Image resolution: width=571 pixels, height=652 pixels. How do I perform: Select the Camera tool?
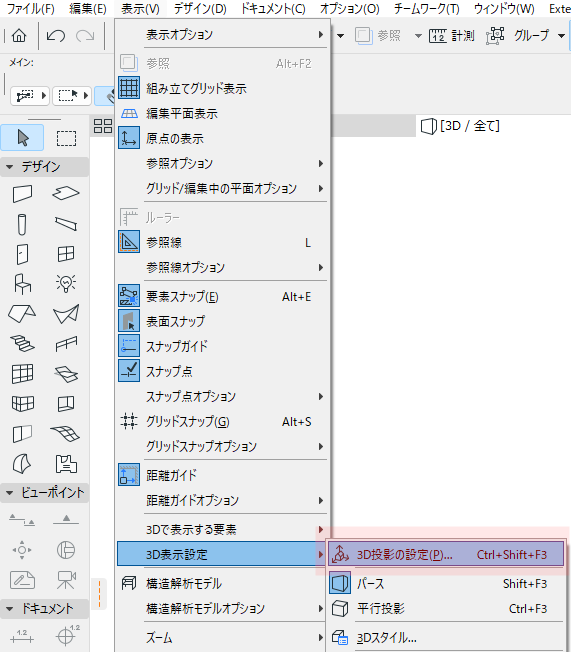[66, 580]
